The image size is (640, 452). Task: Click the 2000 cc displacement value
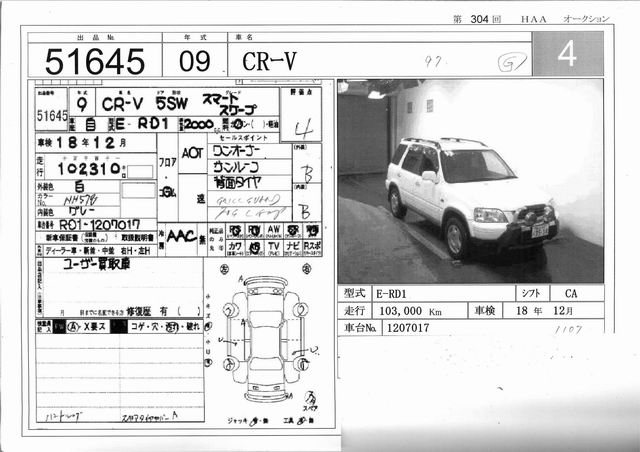point(198,124)
